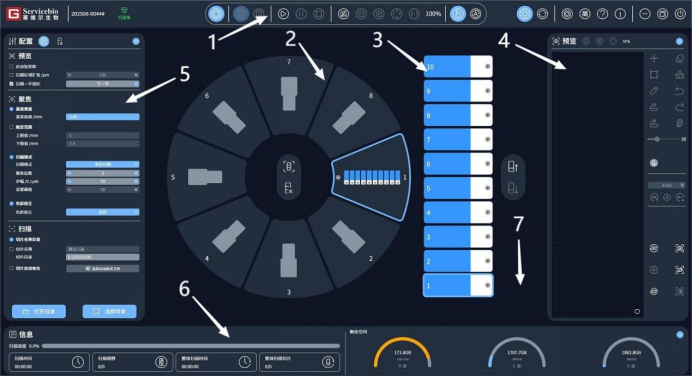Click the 选择目录 button
693x377 pixels.
click(x=110, y=312)
